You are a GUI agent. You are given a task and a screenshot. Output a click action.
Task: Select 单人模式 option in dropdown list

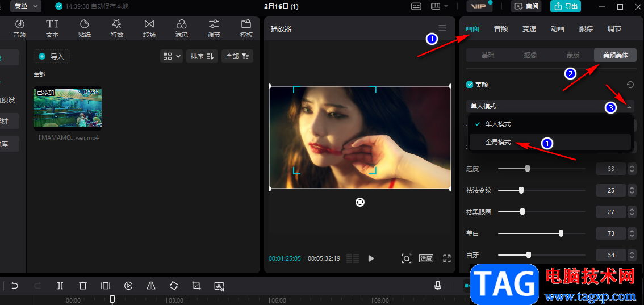coord(550,124)
